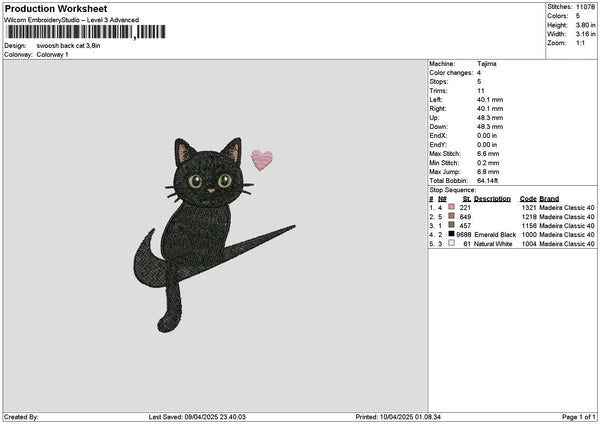Click the Max Jump value 6.8 mm
Image resolution: width=600 pixels, height=424 pixels.
click(488, 172)
